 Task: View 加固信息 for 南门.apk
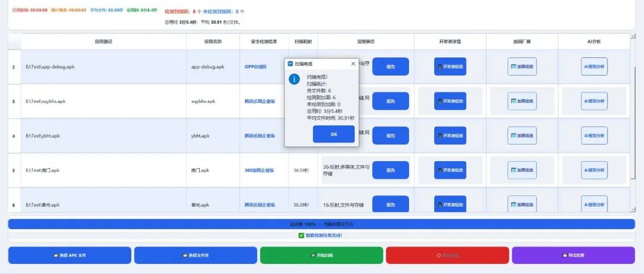[522, 170]
